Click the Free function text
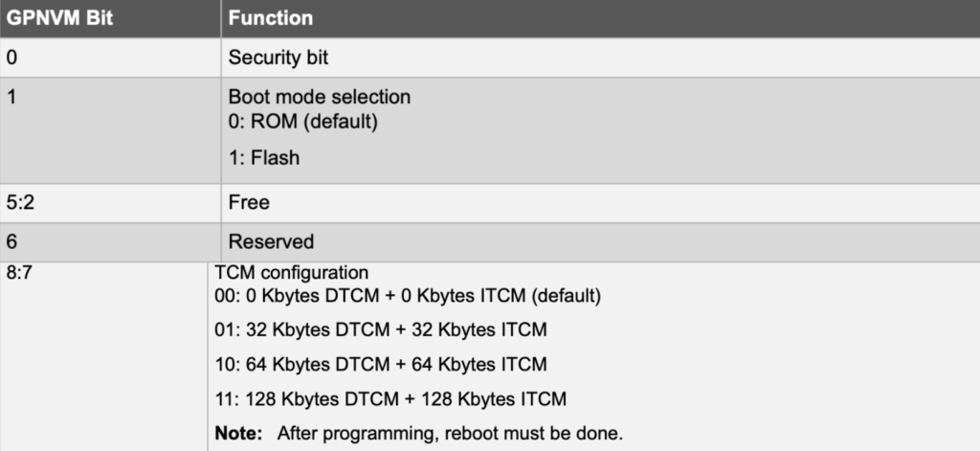The height and width of the screenshot is (451, 980). [249, 203]
